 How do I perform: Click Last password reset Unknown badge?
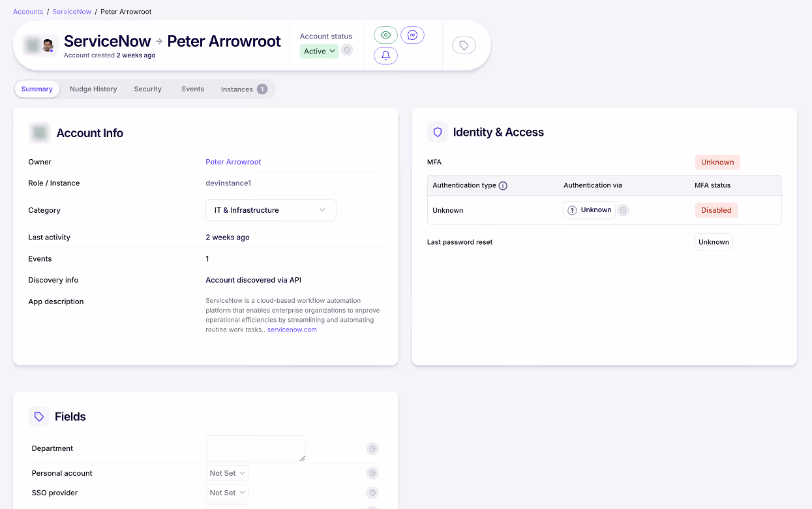coord(714,242)
